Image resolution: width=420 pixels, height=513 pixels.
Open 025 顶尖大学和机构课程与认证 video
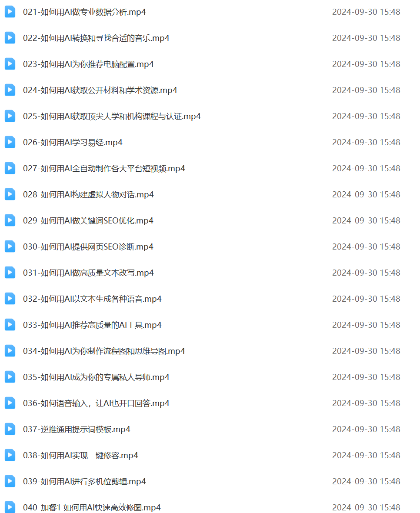pyautogui.click(x=112, y=116)
